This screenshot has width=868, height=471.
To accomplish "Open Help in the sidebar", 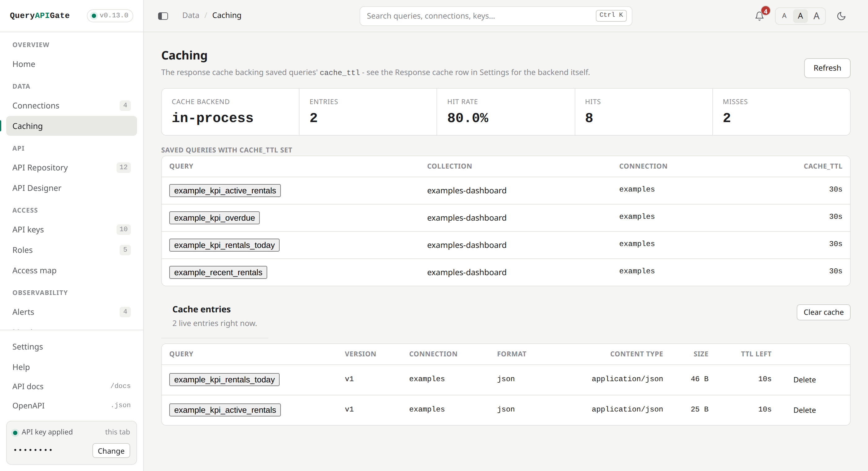I will click(x=71, y=367).
